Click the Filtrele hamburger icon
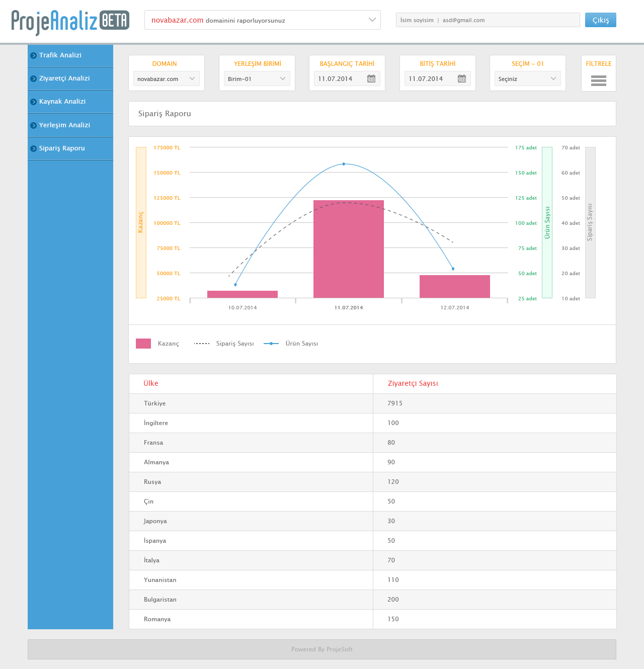Screen dimensions: 644x669 point(598,80)
